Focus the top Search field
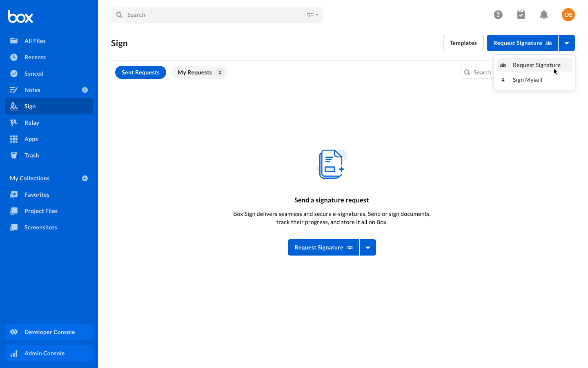The image size is (588, 368). [x=212, y=15]
